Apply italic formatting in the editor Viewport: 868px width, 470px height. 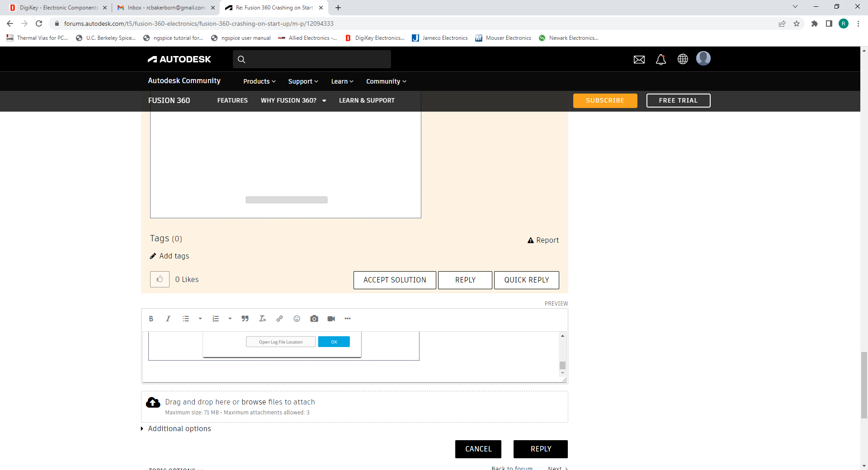[168, 319]
